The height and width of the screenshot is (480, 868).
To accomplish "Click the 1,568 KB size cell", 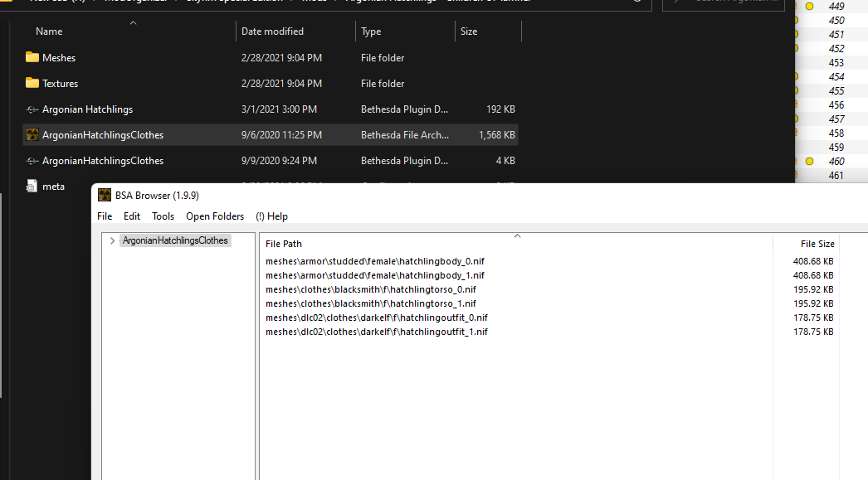I will point(497,135).
